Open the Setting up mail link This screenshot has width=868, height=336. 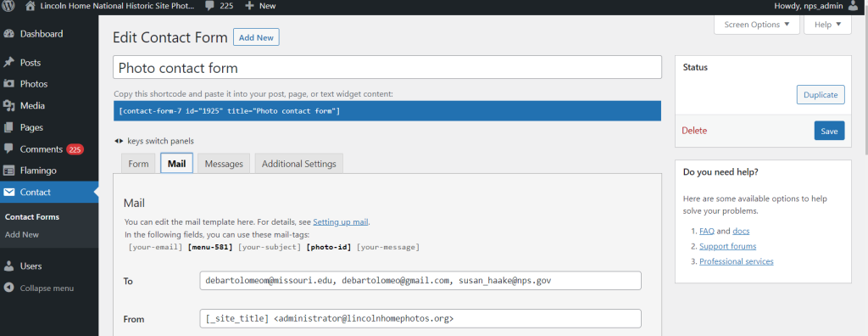tap(341, 221)
